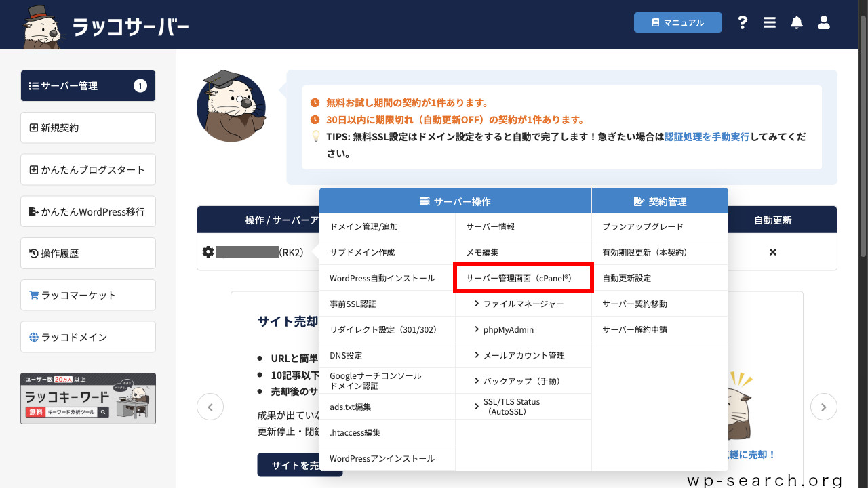Open the マニュアル manual button
Viewport: 868px width, 488px height.
pyautogui.click(x=678, y=22)
